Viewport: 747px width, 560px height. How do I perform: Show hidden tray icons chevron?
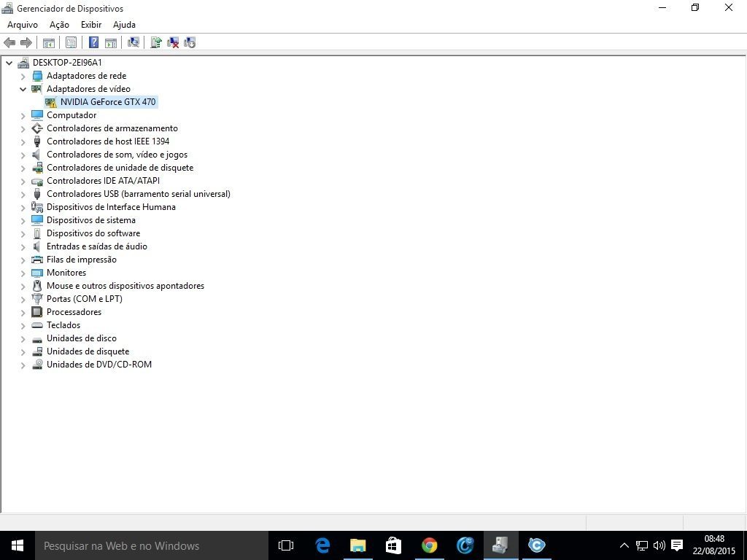tap(624, 545)
